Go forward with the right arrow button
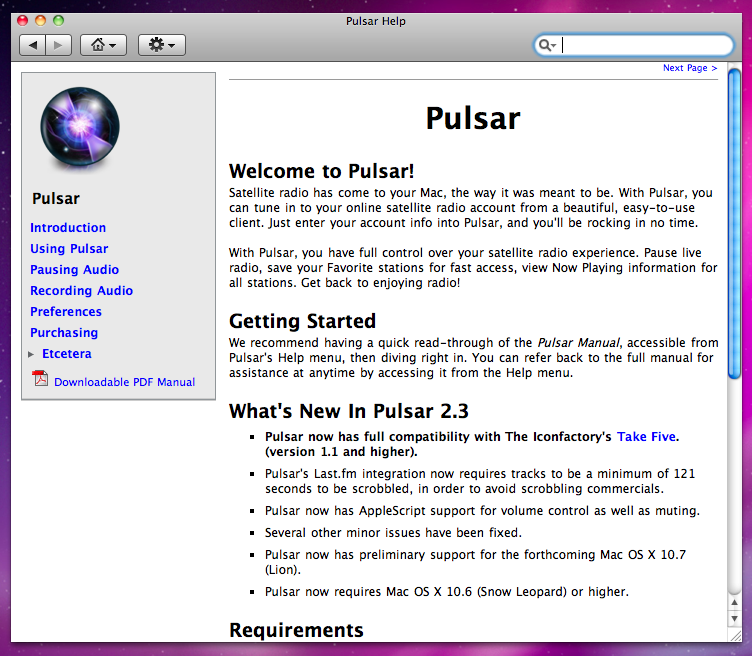This screenshot has width=752, height=656. [59, 45]
